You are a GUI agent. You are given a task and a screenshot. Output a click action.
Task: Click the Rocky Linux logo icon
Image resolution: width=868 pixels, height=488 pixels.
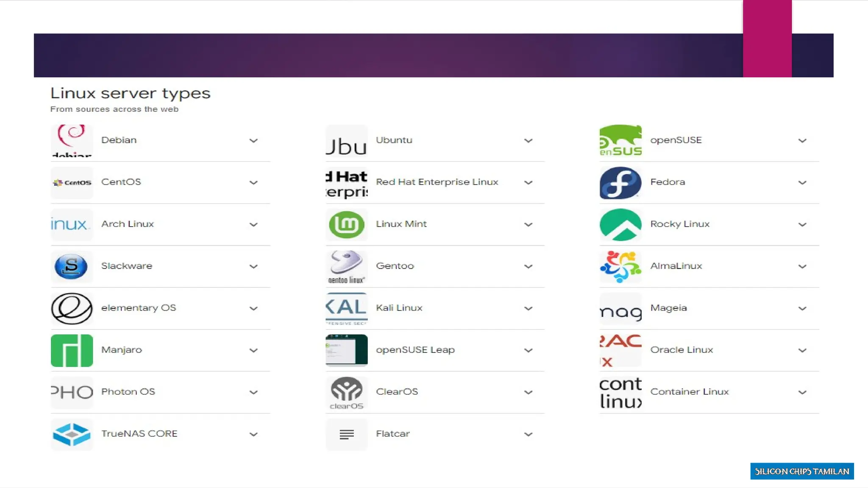(x=620, y=225)
